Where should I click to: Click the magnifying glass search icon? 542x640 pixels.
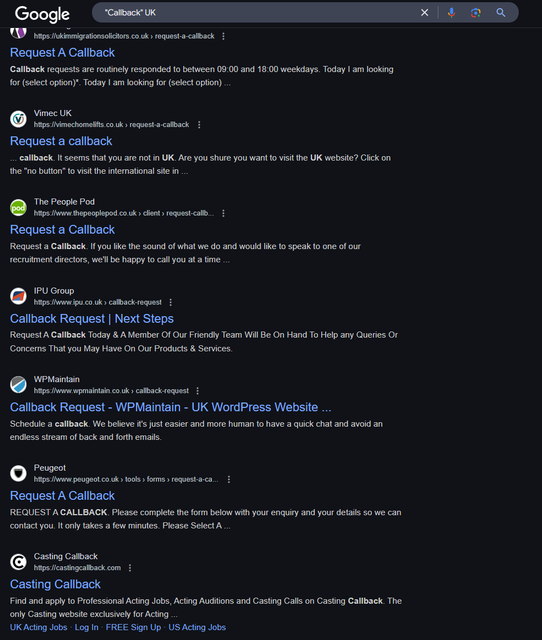coord(501,13)
